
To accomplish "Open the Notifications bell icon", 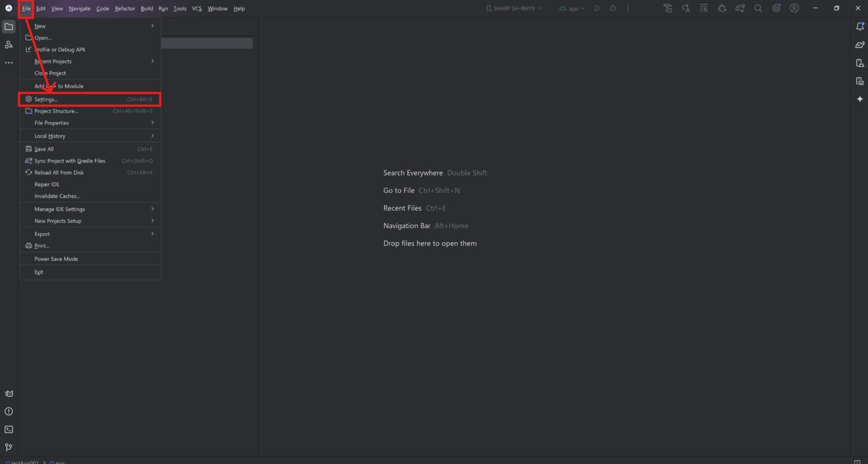I will [859, 27].
